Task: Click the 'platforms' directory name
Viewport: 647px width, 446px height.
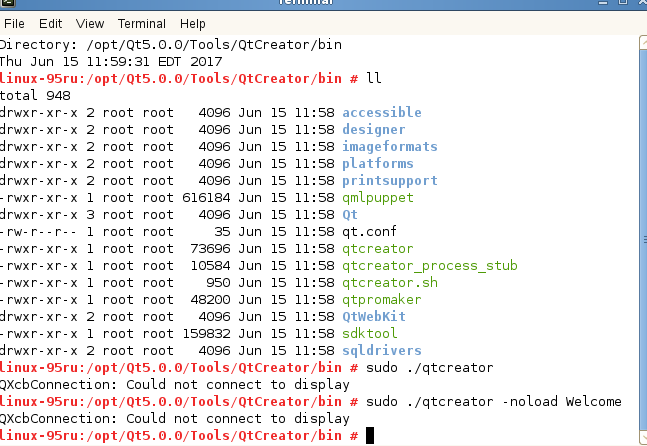Action: [378, 163]
